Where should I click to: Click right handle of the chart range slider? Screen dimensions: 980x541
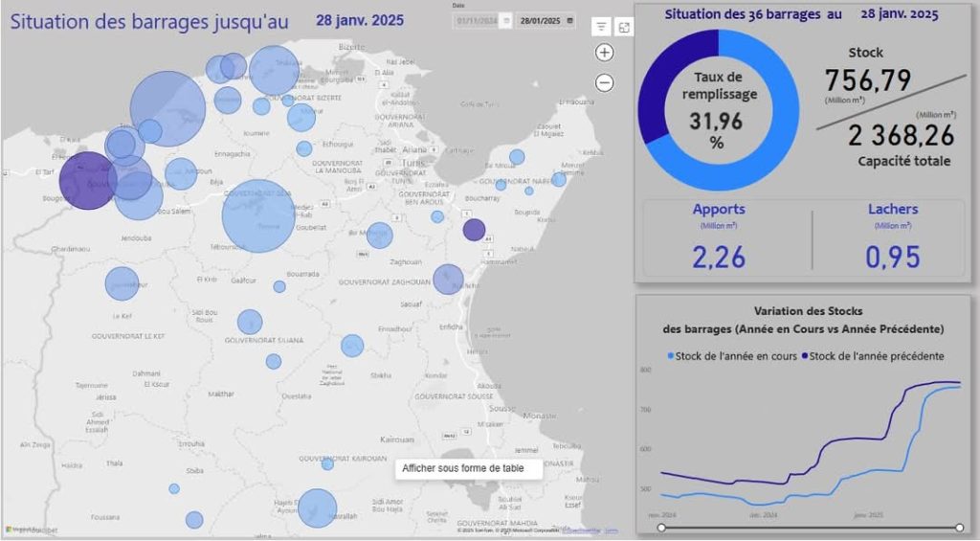[959, 528]
